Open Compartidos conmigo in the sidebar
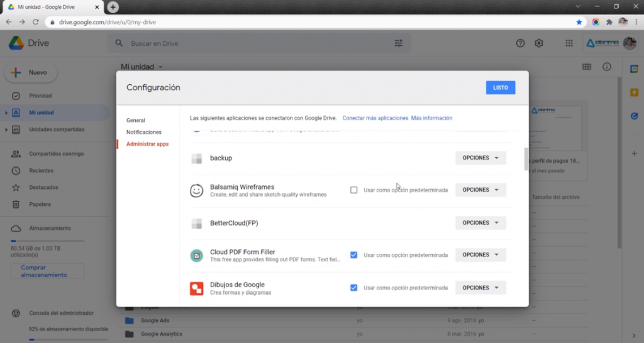The image size is (644, 343). point(55,153)
